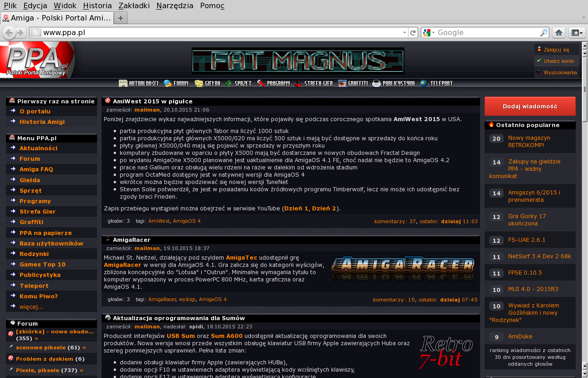This screenshot has width=588, height=378.
Task: Open the Pomoc menu
Action: 212,6
